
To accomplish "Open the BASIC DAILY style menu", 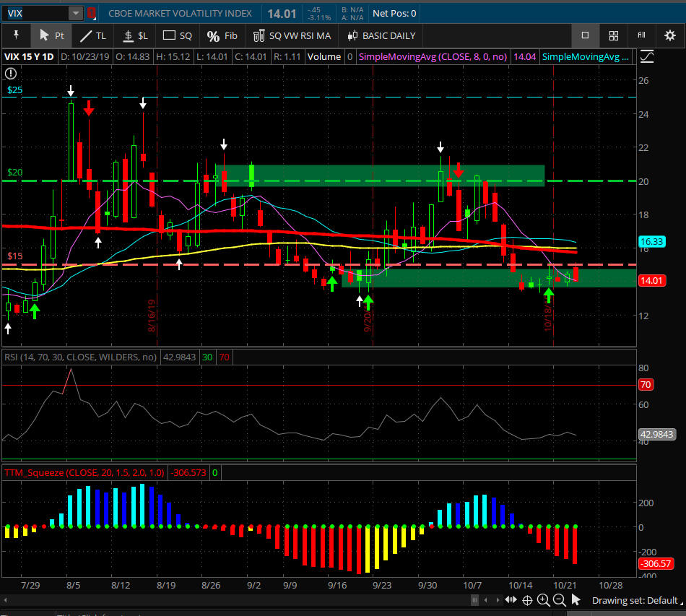I will [x=381, y=35].
